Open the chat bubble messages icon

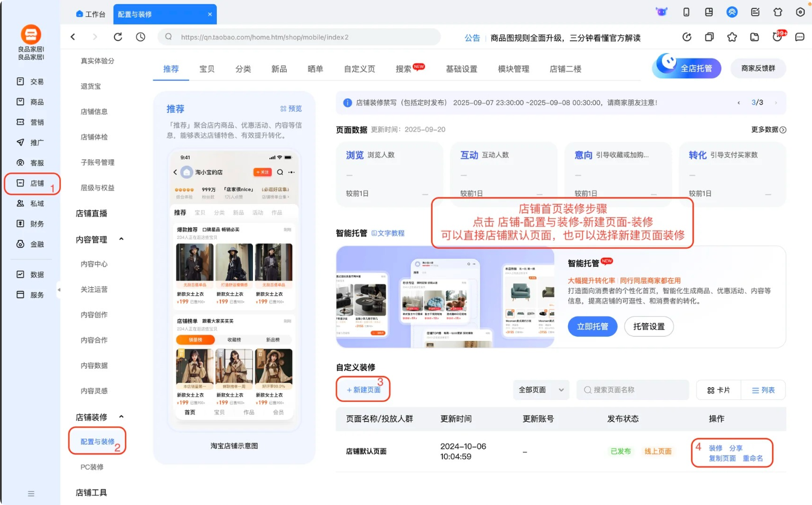[x=800, y=37]
